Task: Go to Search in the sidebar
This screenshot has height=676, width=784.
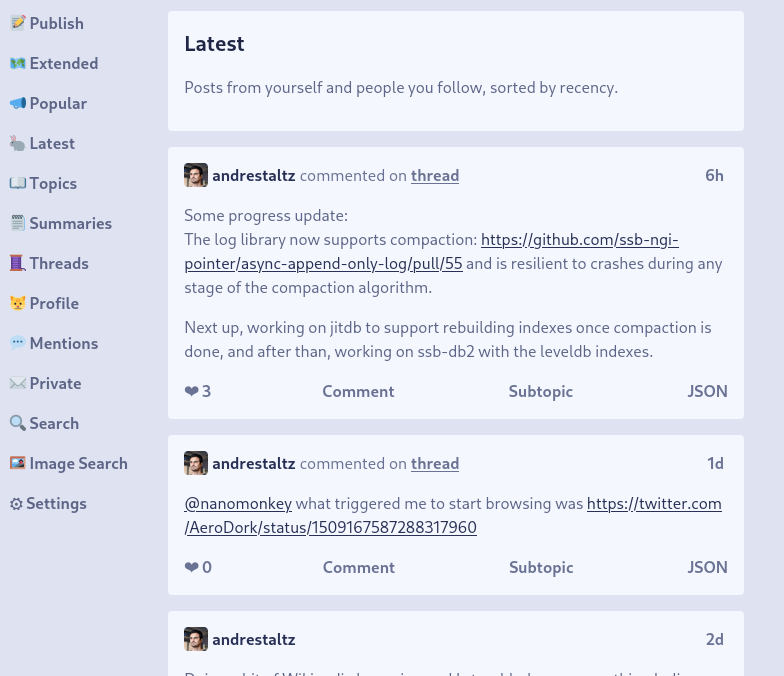Action: (x=44, y=423)
